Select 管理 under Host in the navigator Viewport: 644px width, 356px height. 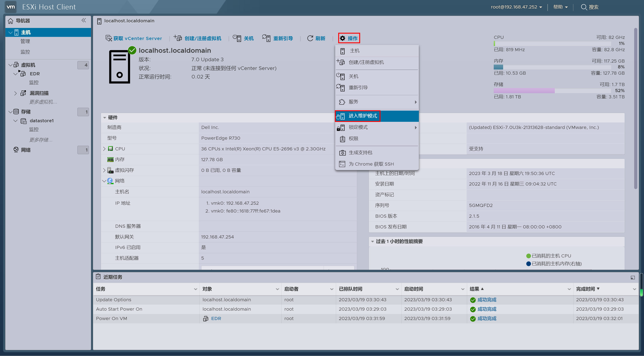[x=25, y=42]
